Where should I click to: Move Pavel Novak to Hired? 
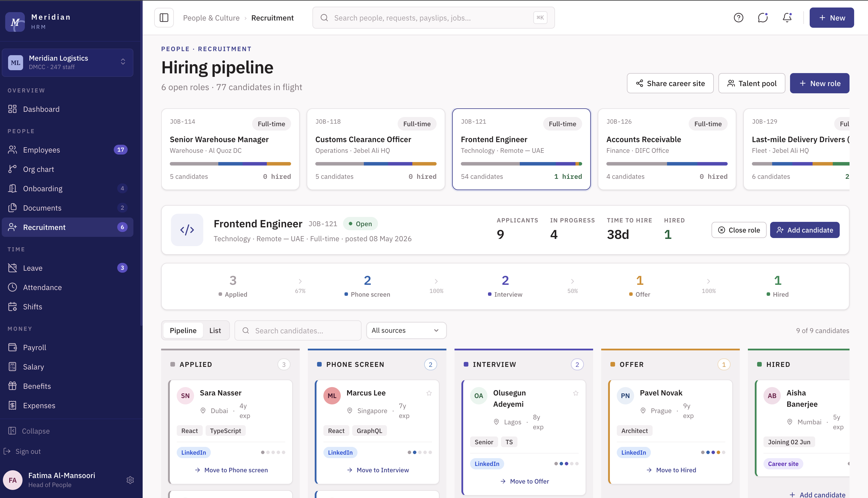point(671,470)
